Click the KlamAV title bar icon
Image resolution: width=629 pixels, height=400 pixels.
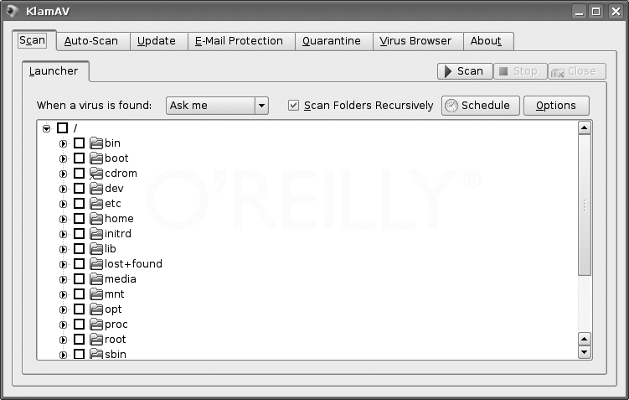11,11
